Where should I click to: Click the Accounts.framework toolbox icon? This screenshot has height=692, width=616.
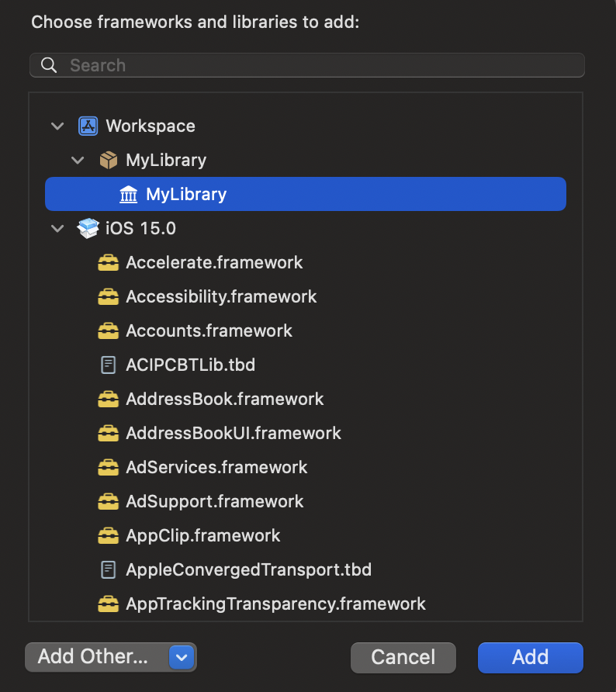pyautogui.click(x=108, y=331)
